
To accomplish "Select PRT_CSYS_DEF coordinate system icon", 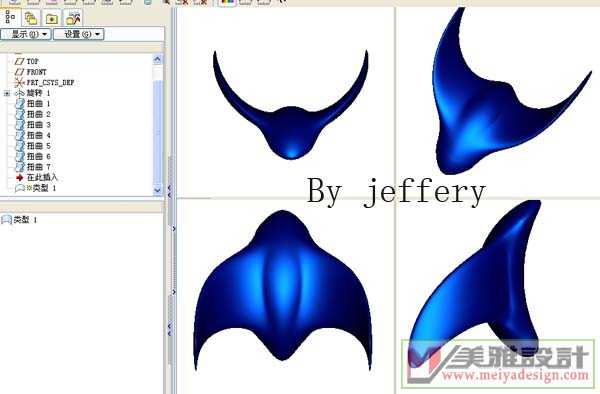I will click(20, 83).
